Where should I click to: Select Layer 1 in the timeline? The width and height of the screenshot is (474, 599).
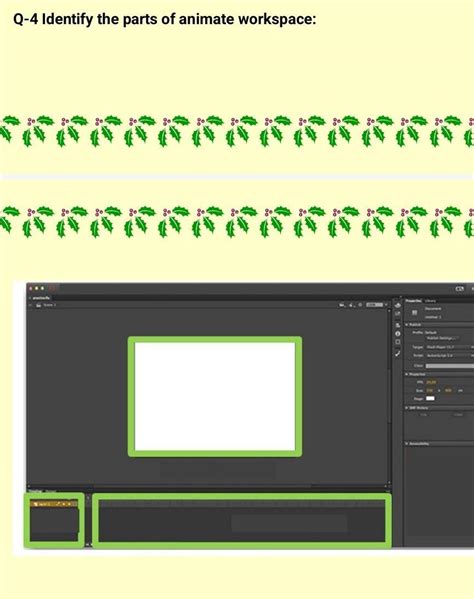tap(54, 504)
